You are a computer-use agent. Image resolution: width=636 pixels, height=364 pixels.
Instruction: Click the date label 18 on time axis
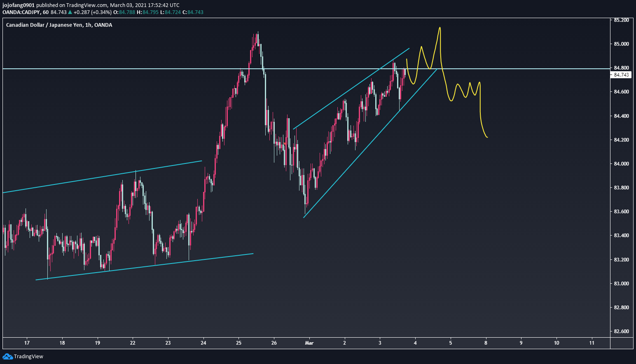(x=62, y=343)
